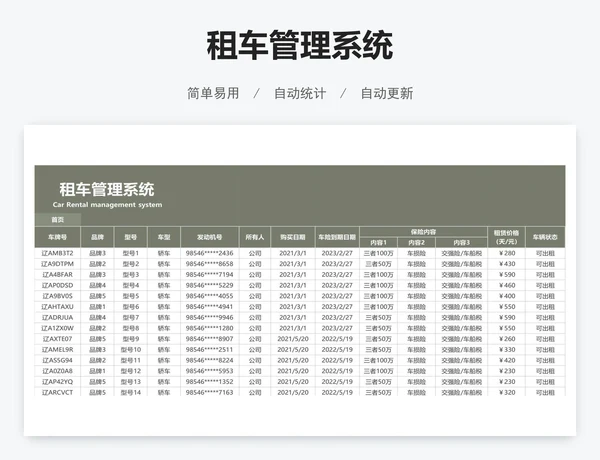The width and height of the screenshot is (600, 460).
Task: Select engine number 98546*****1352
Action: pyautogui.click(x=210, y=382)
